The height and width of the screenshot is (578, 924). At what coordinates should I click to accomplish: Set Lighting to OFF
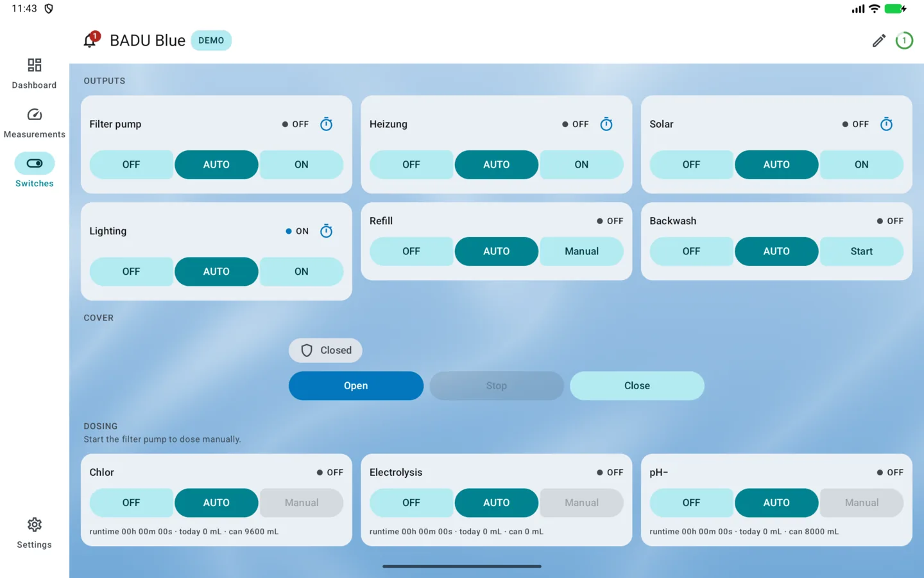tap(131, 272)
